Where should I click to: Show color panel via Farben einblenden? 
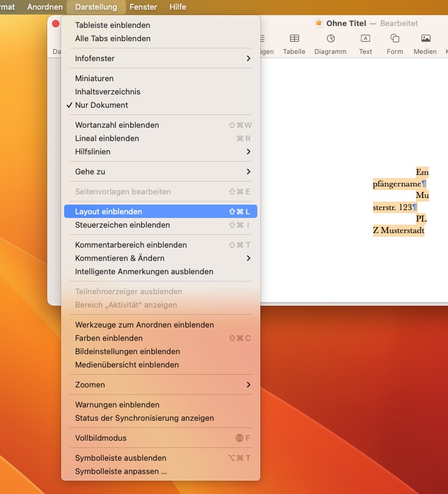click(x=109, y=338)
